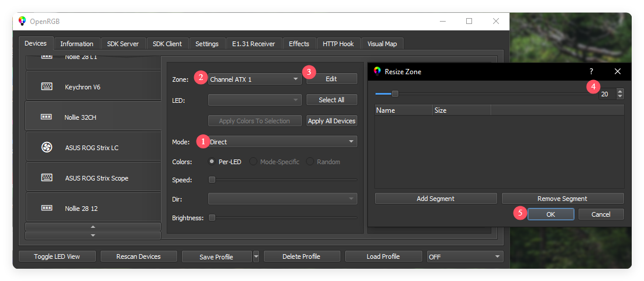Click the Delete Profile button
This screenshot has width=644, height=281.
point(301,256)
